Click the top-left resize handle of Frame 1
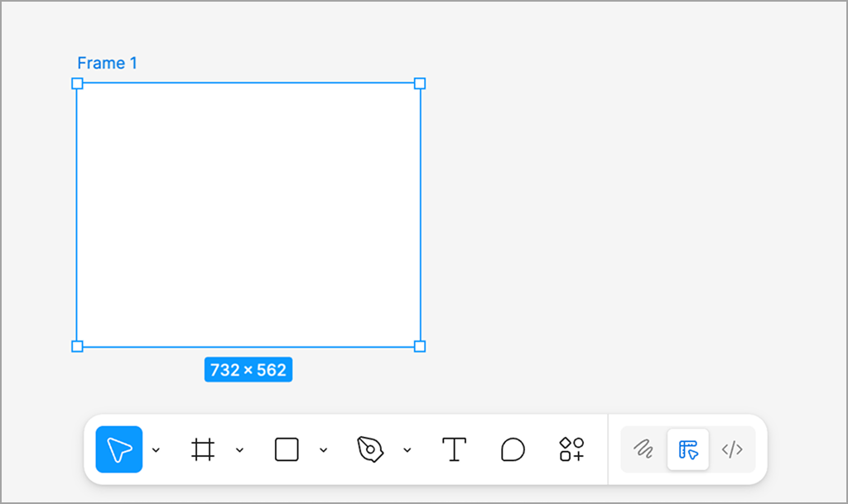 click(77, 84)
